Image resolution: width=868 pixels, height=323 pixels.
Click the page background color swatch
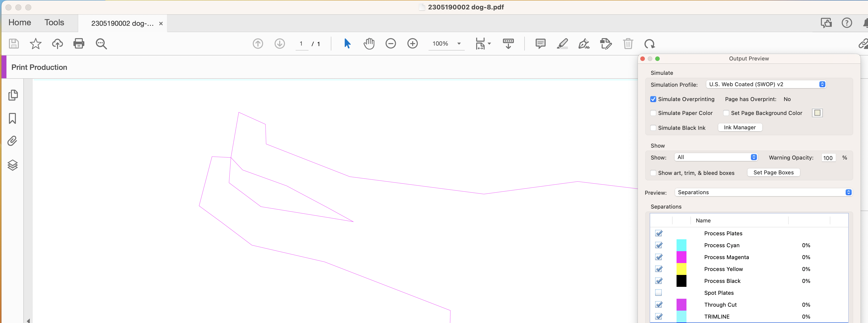click(817, 113)
